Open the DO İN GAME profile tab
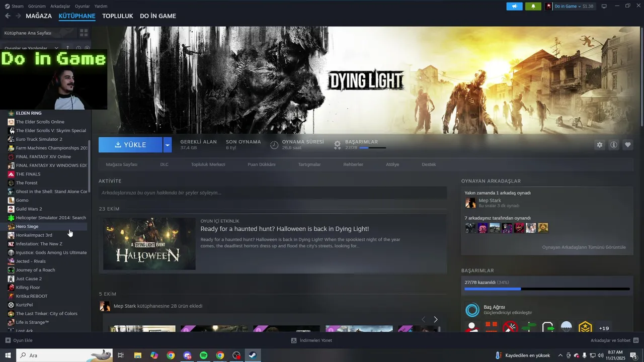Screen dimensions: 644x362 point(158,16)
